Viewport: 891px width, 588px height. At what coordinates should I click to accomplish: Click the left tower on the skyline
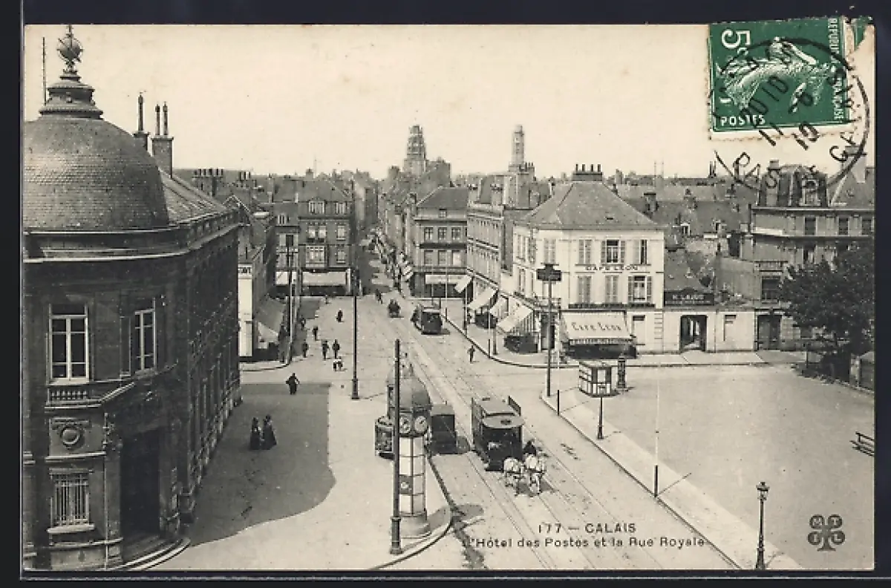point(415,149)
